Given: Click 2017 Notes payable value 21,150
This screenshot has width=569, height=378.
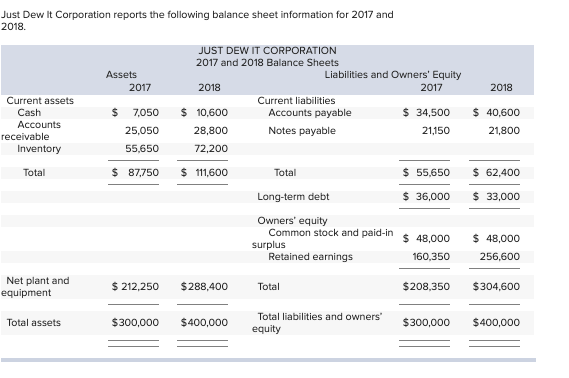Looking at the screenshot, I should click(x=435, y=131).
